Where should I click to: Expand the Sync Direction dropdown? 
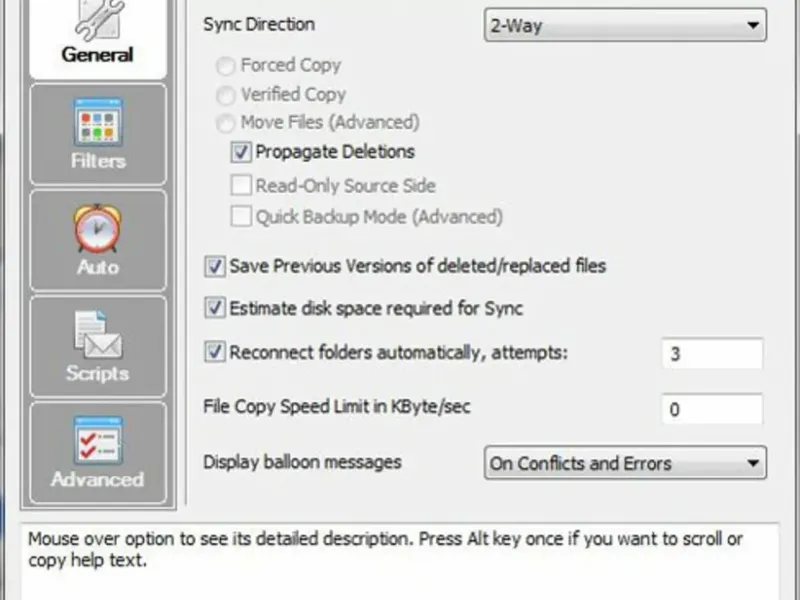pyautogui.click(x=625, y=26)
